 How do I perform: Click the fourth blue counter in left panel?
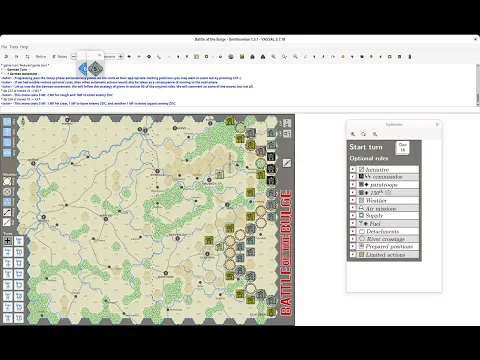7,153
